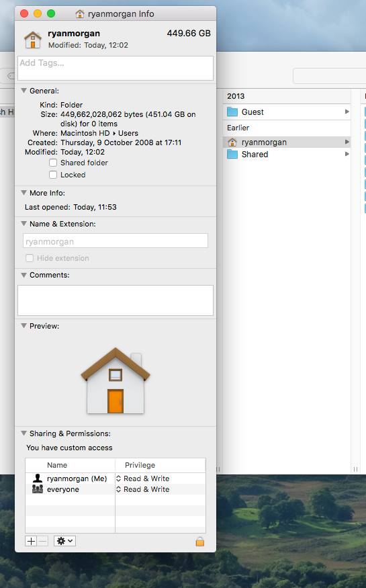Image resolution: width=366 pixels, height=588 pixels.
Task: Select the Guest row in Finder
Action: (287, 112)
